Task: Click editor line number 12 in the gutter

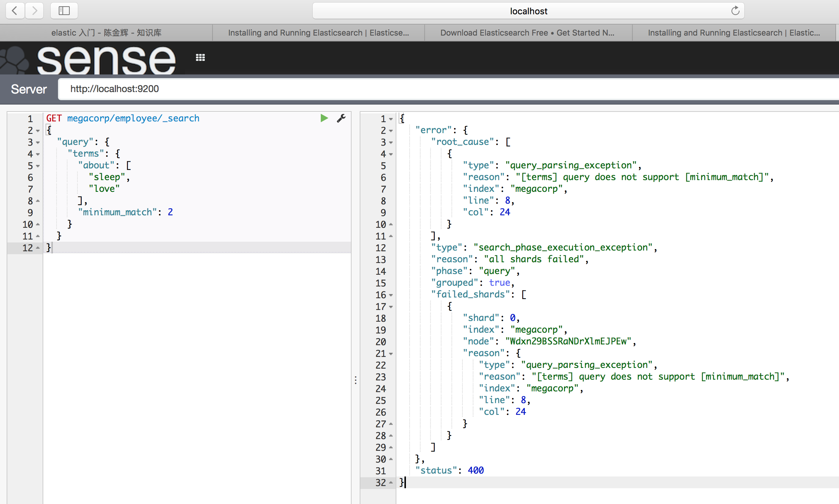Action: pos(28,248)
